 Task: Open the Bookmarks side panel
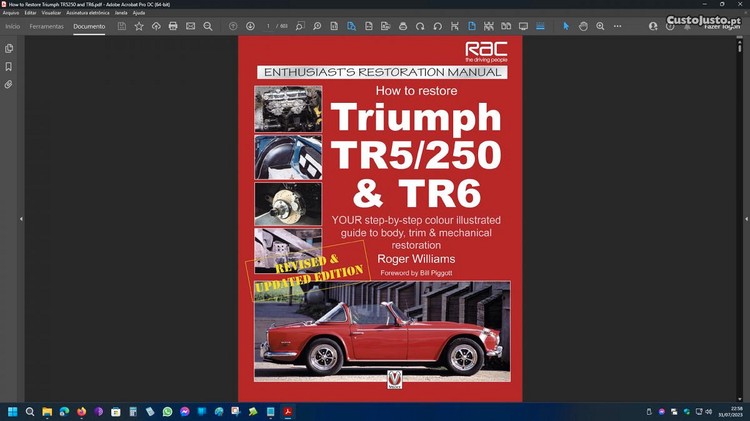click(x=9, y=66)
